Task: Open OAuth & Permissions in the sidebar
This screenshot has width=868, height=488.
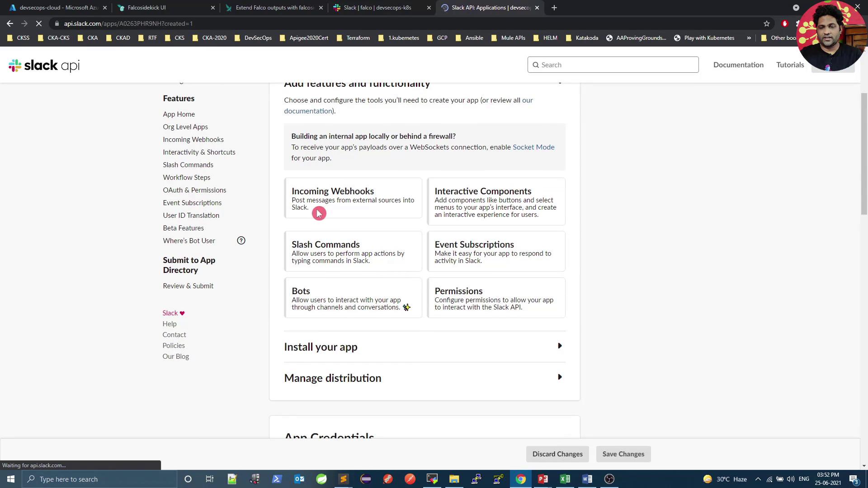Action: tap(194, 190)
